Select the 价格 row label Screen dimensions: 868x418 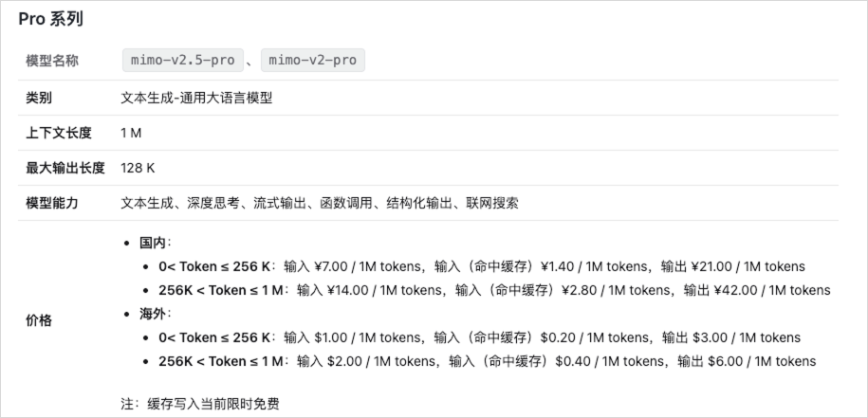(x=39, y=320)
